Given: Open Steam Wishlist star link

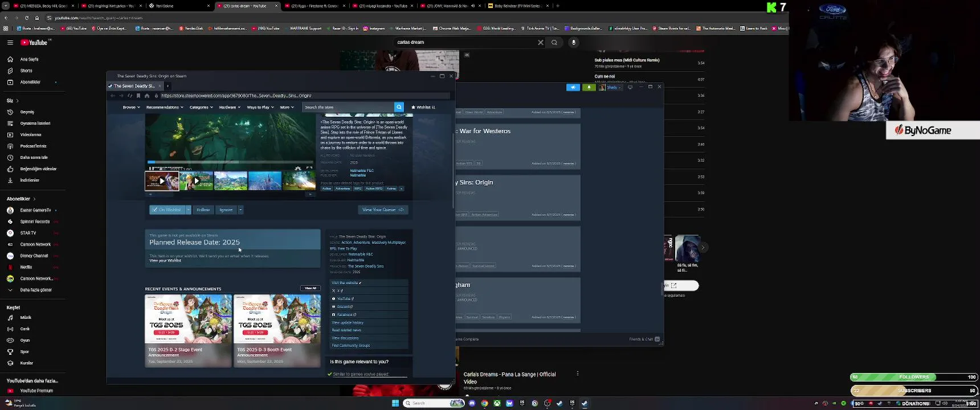Looking at the screenshot, I should click(423, 107).
